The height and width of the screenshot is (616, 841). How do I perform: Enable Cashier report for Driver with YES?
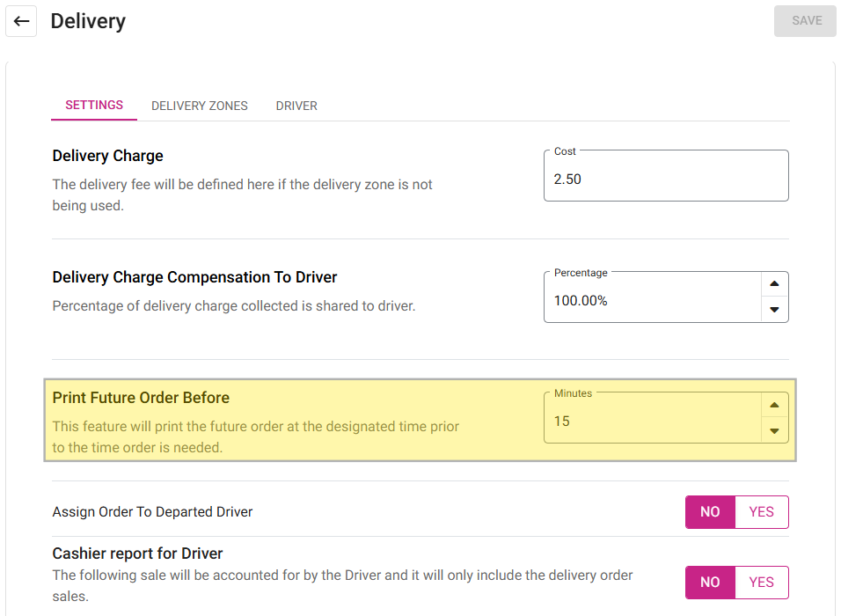click(761, 582)
